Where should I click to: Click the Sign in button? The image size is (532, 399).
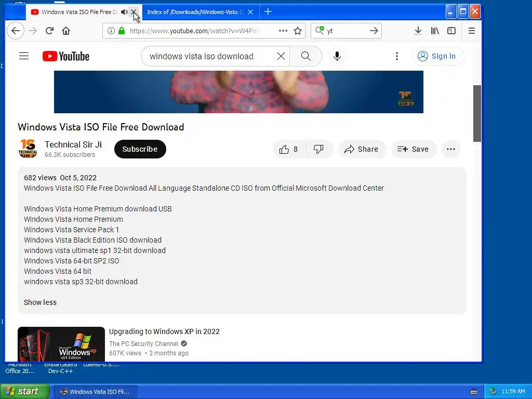[x=437, y=56]
